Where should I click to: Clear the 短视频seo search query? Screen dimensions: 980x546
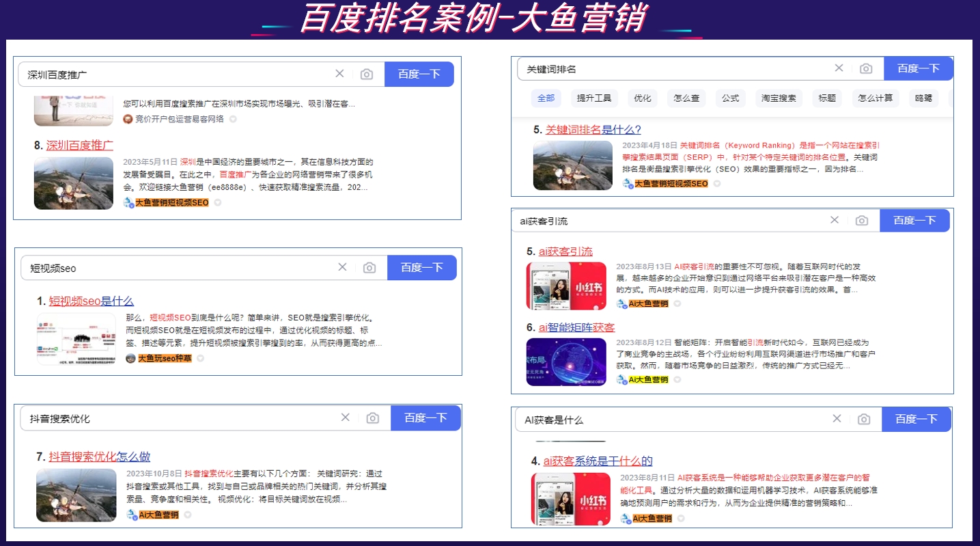click(x=342, y=267)
